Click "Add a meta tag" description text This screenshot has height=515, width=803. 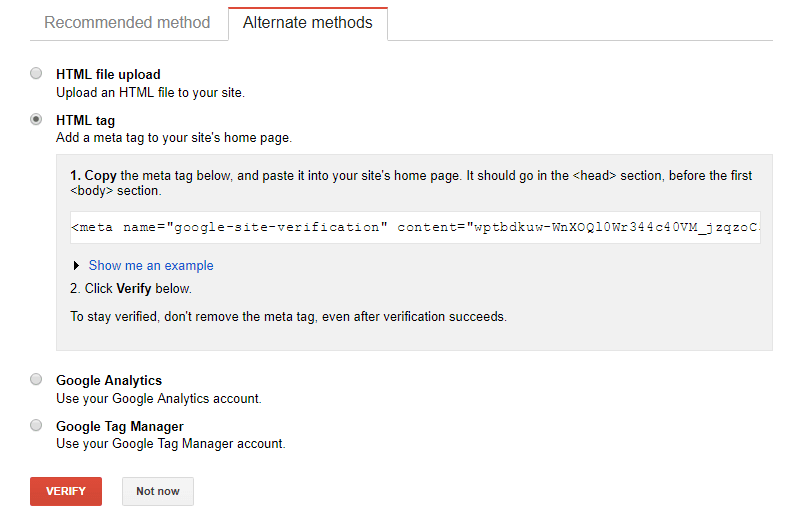pyautogui.click(x=173, y=138)
